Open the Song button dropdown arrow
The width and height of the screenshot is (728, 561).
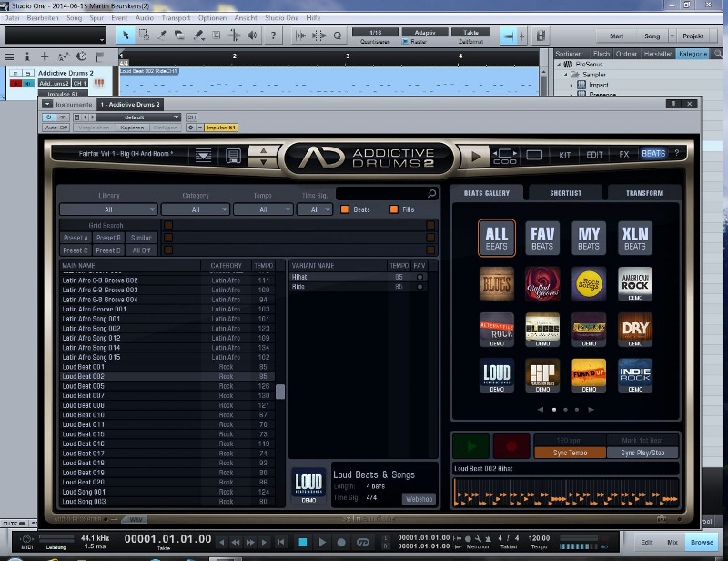pos(672,36)
